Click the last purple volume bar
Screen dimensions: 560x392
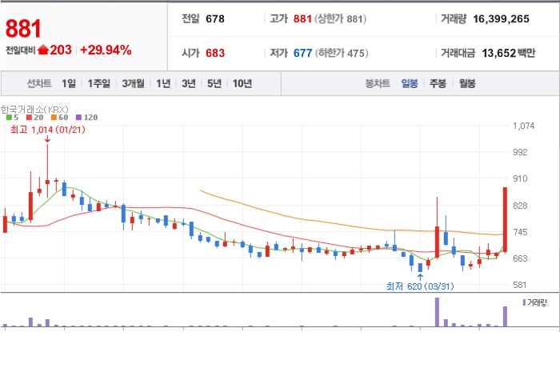tap(505, 316)
